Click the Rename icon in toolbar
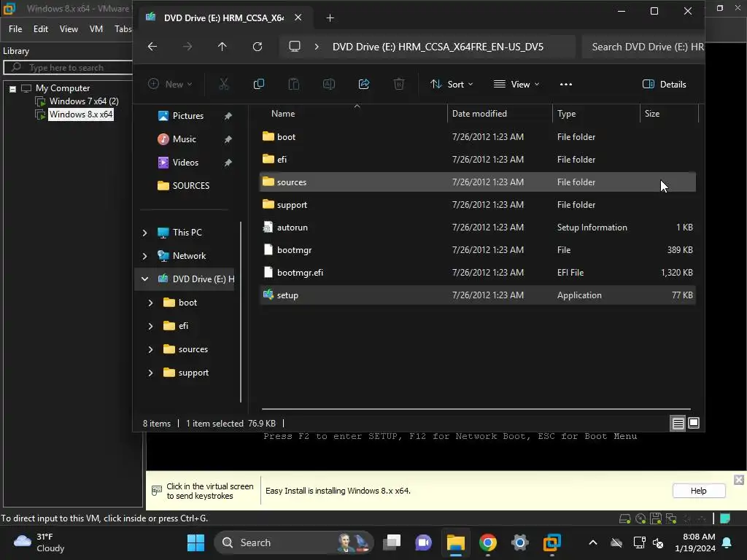This screenshot has width=747, height=560. (329, 85)
